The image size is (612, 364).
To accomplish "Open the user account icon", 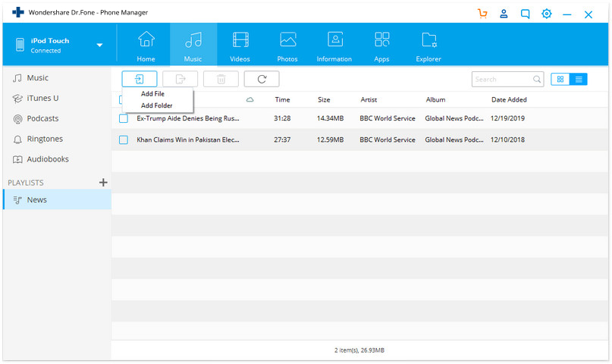I will click(x=504, y=14).
